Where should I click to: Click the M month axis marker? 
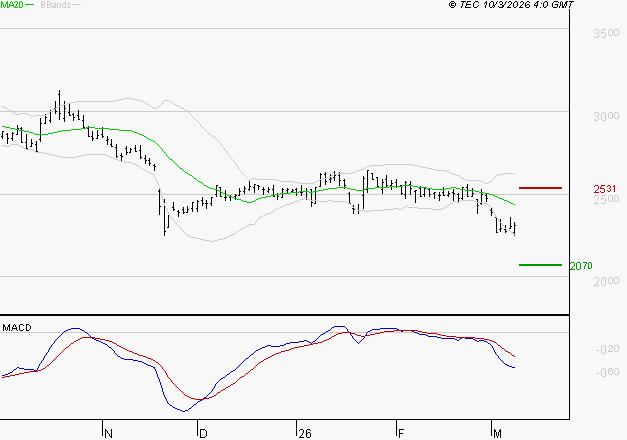tap(497, 434)
